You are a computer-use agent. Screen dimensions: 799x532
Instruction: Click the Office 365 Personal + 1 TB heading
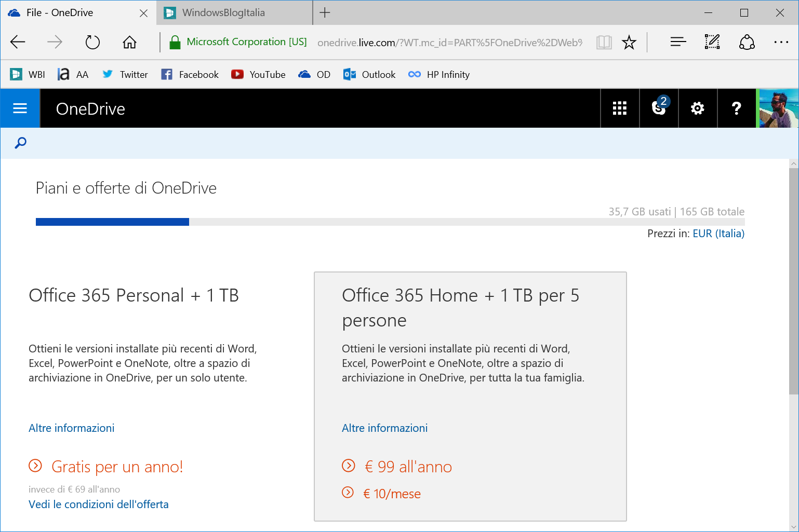[x=134, y=295]
